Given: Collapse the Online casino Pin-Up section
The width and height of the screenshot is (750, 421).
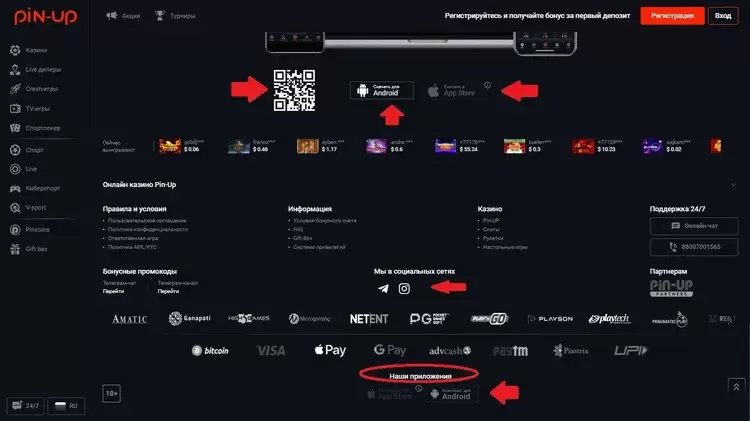Looking at the screenshot, I should pyautogui.click(x=733, y=185).
